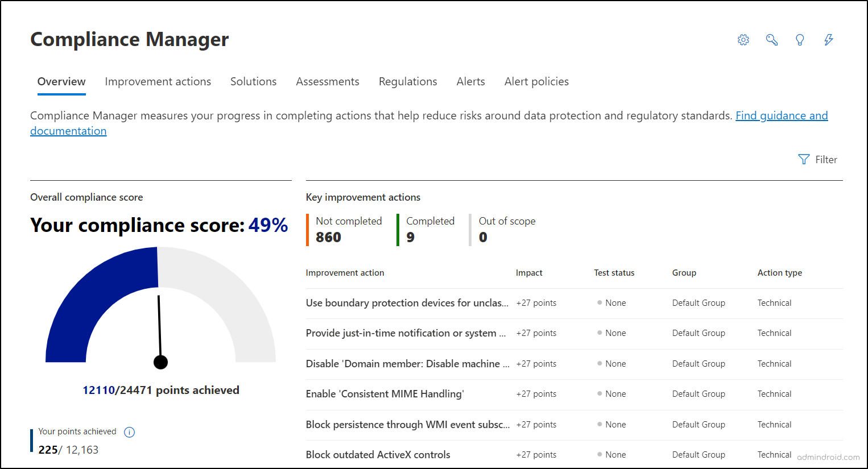Sort actions by the Impact column
The image size is (868, 469).
(529, 273)
